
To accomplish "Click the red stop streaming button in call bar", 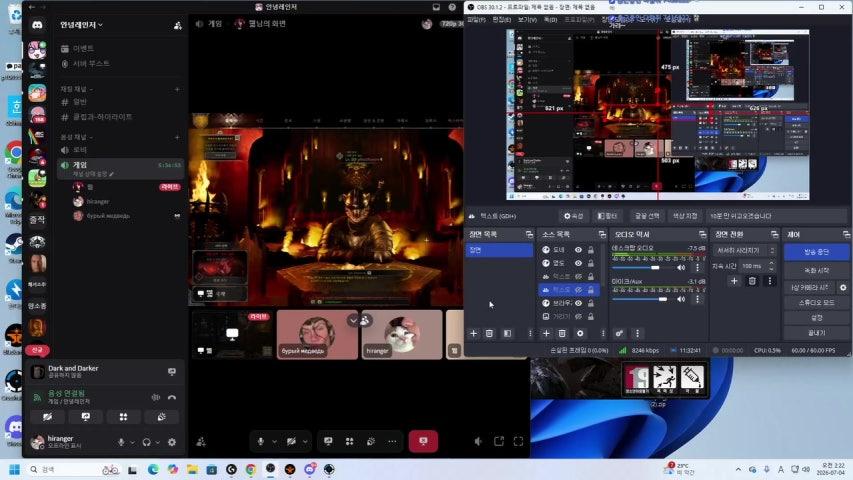I will tap(423, 441).
